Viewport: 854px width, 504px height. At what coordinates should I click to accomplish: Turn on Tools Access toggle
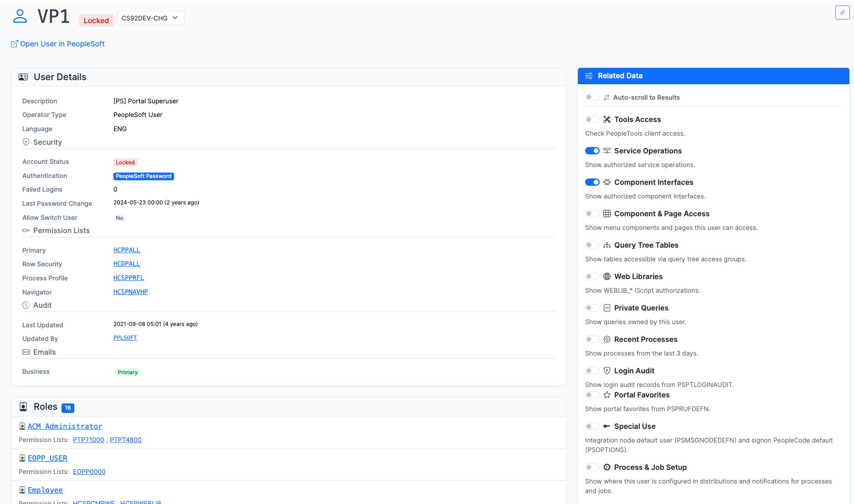pyautogui.click(x=592, y=119)
